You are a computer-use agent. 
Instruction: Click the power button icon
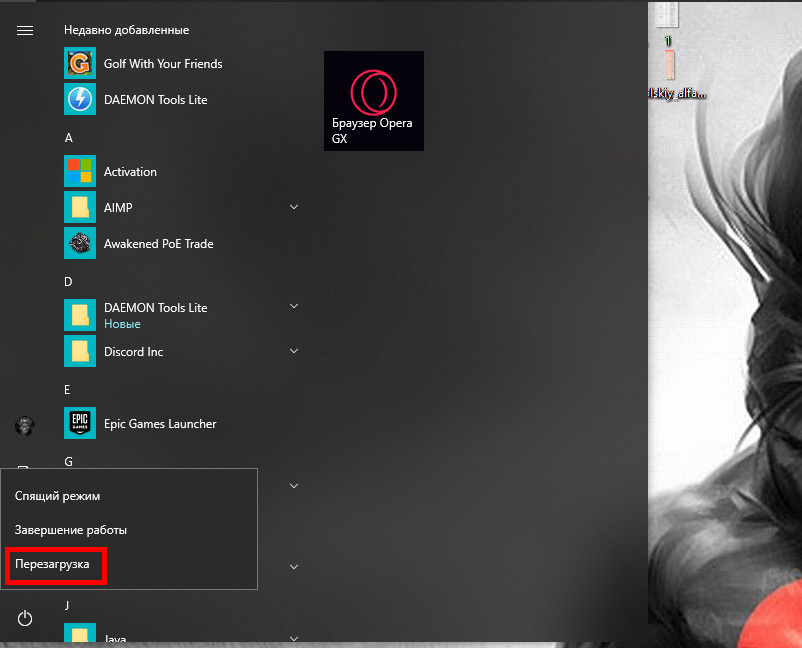[x=25, y=619]
